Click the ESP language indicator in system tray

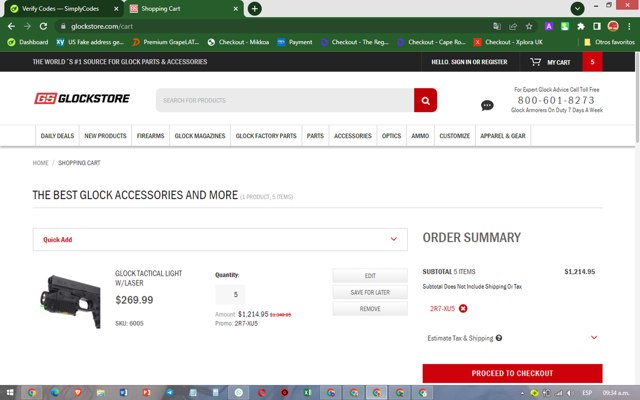(x=587, y=393)
